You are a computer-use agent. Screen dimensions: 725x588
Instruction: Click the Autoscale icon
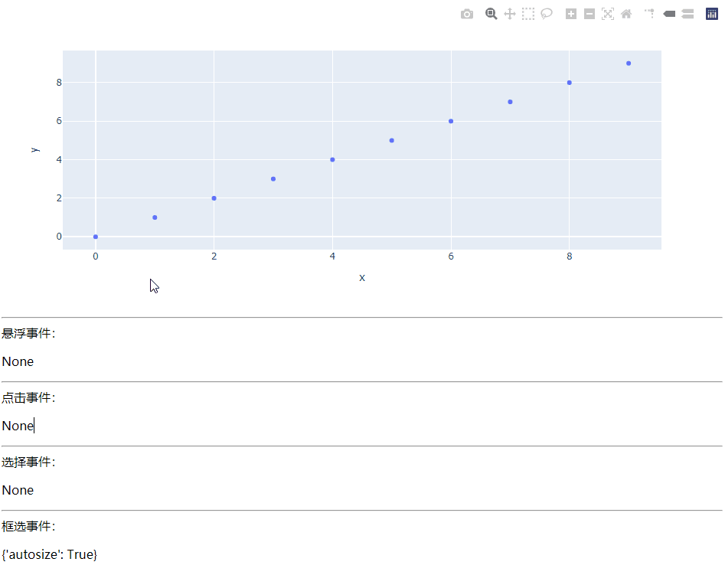608,14
